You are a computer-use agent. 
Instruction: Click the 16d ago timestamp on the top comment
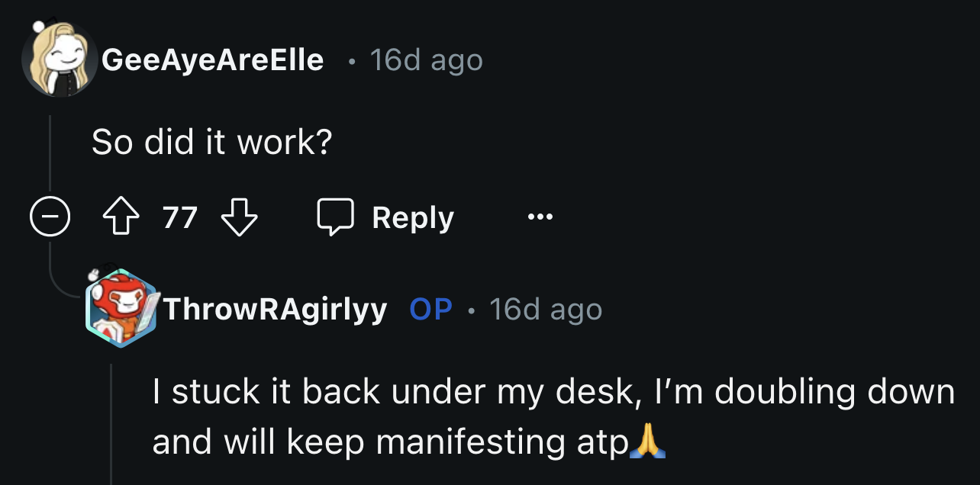[425, 59]
